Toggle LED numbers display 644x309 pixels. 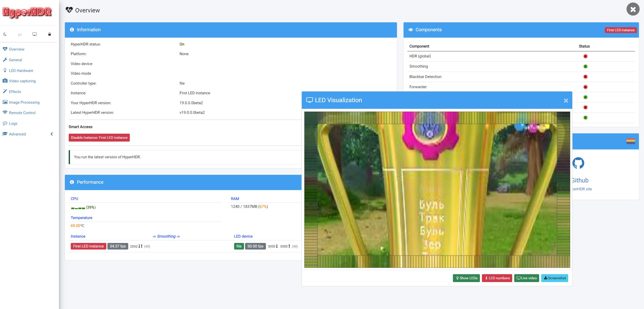coord(497,278)
